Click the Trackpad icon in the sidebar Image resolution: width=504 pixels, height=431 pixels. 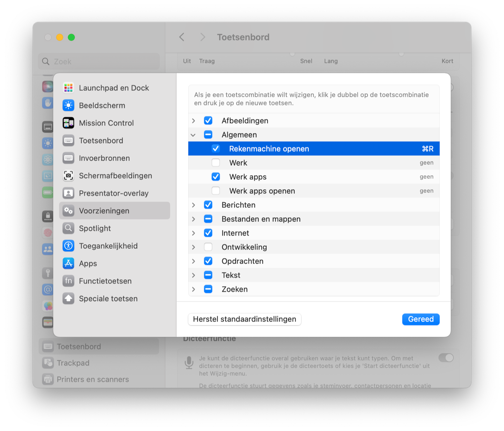pyautogui.click(x=48, y=363)
